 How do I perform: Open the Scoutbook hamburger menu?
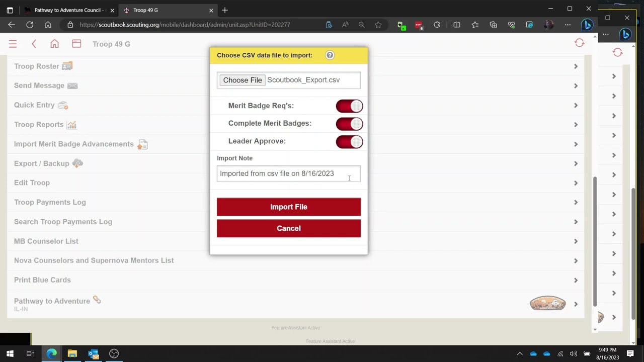pyautogui.click(x=13, y=44)
